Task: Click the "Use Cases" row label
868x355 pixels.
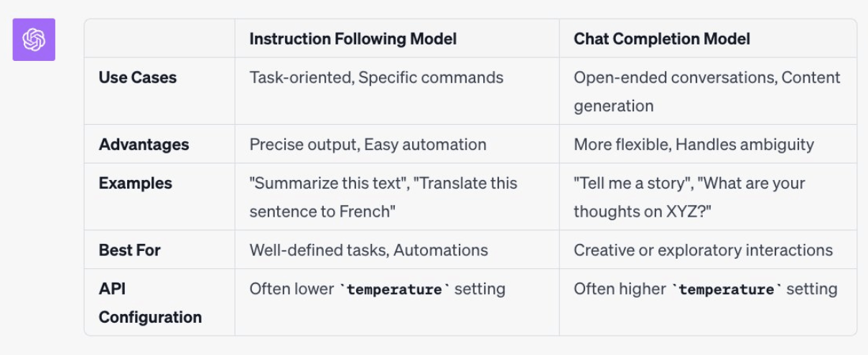Action: (x=138, y=77)
